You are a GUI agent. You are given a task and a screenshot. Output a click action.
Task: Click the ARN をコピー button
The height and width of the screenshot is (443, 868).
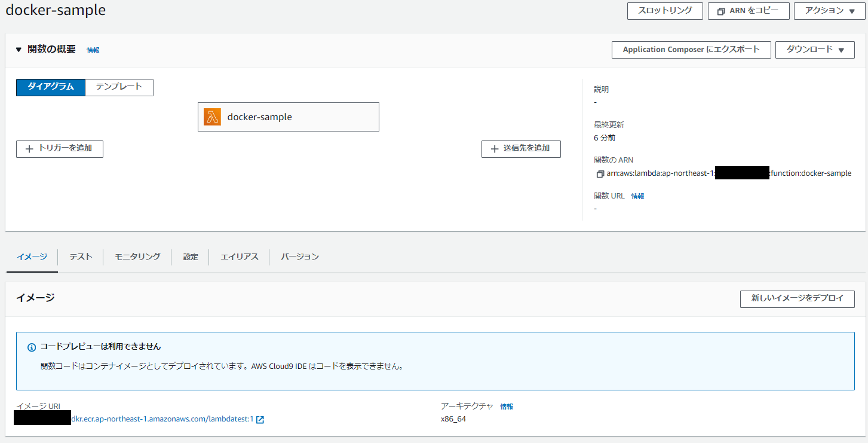749,11
